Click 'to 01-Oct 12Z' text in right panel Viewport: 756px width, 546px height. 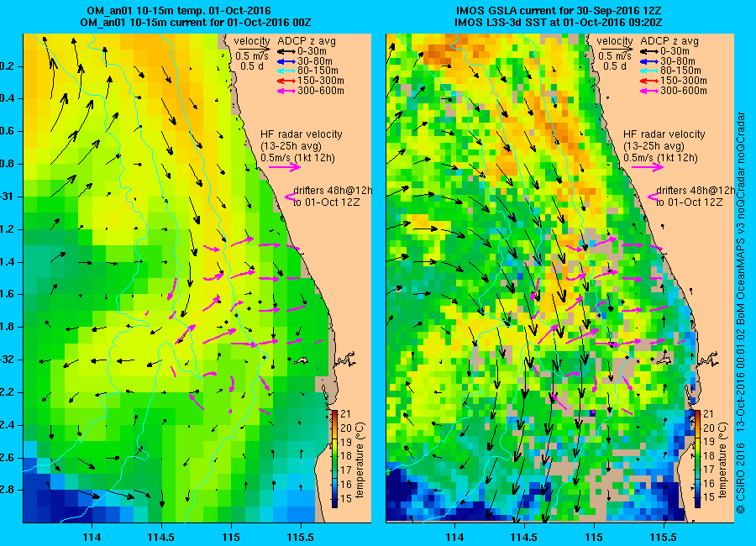pos(690,202)
